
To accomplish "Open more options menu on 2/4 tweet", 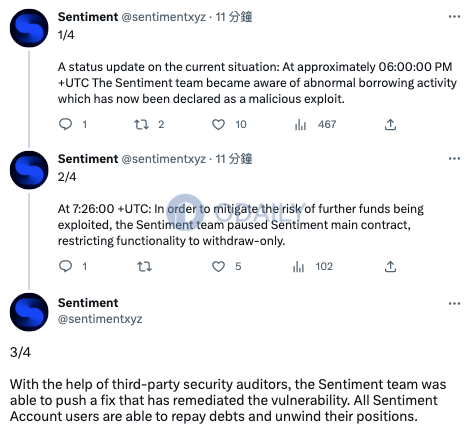I will 454,159.
